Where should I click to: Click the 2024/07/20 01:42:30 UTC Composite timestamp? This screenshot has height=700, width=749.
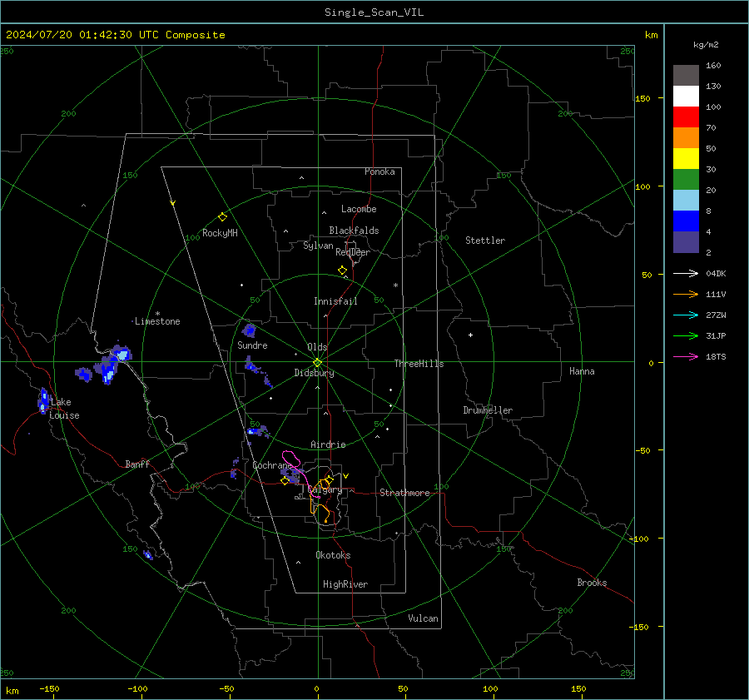(115, 35)
